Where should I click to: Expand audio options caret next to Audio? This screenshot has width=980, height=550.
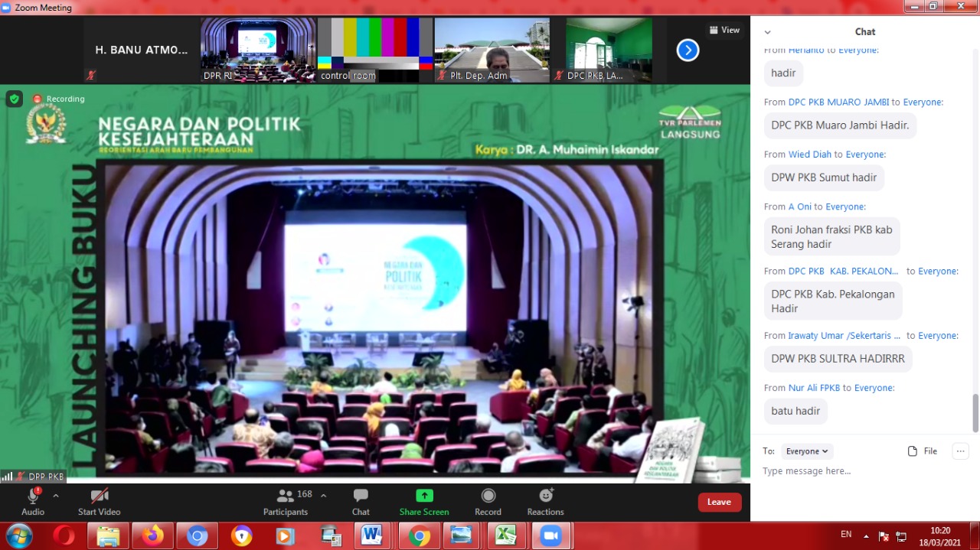[55, 496]
